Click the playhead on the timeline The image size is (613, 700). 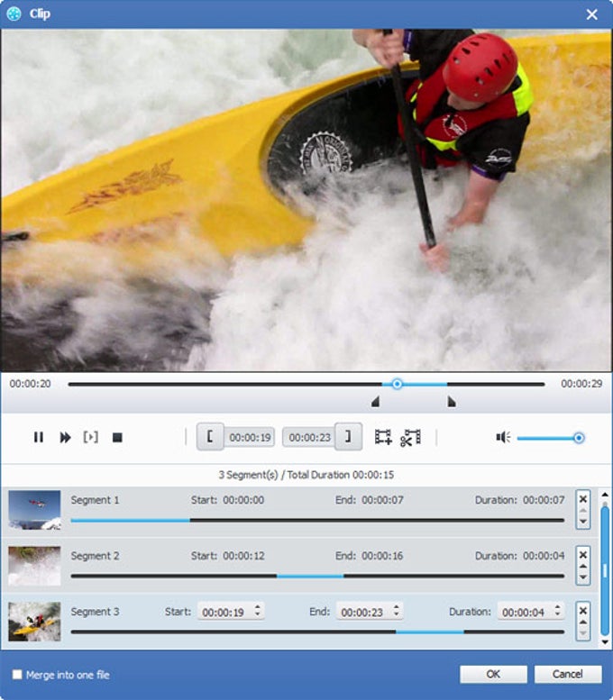click(397, 384)
